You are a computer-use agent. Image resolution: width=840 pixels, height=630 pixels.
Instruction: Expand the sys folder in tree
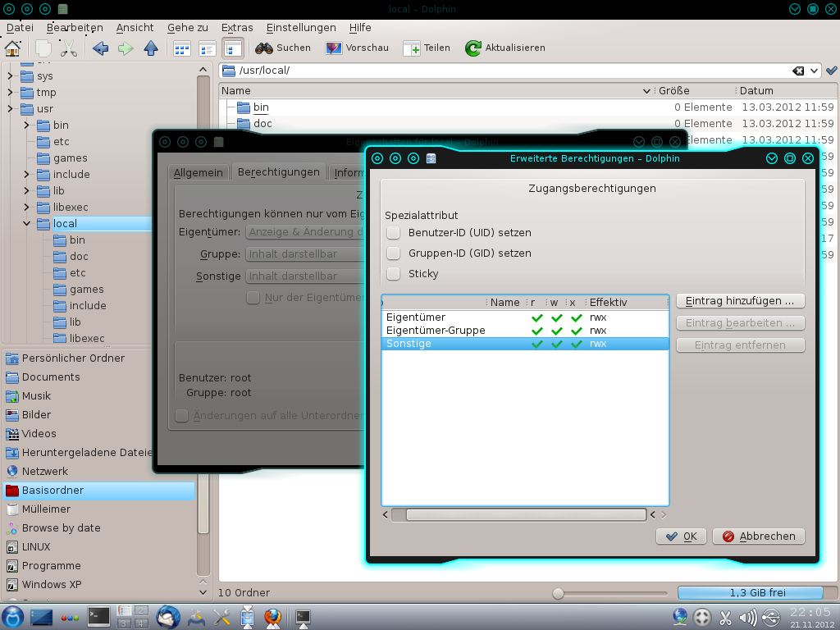(x=10, y=76)
